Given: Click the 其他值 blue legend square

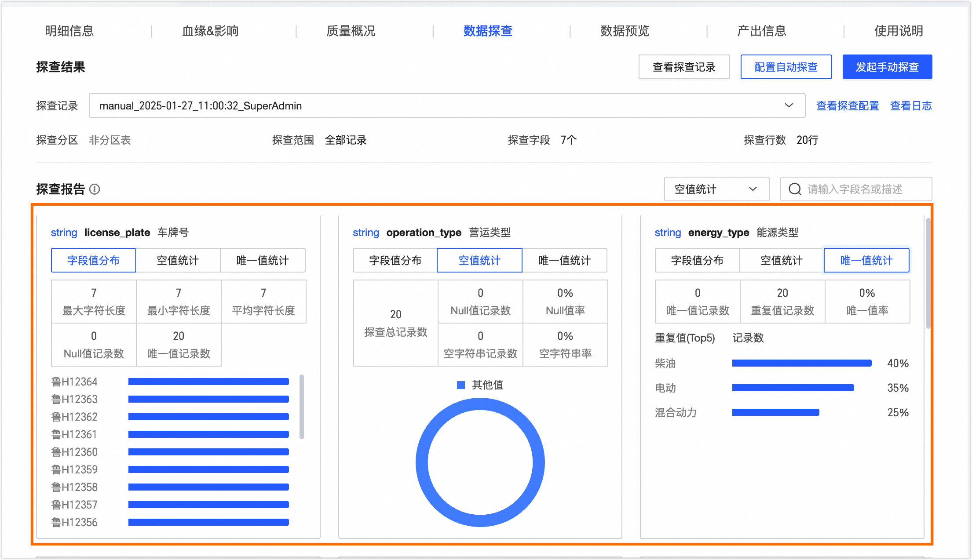Looking at the screenshot, I should [x=461, y=385].
